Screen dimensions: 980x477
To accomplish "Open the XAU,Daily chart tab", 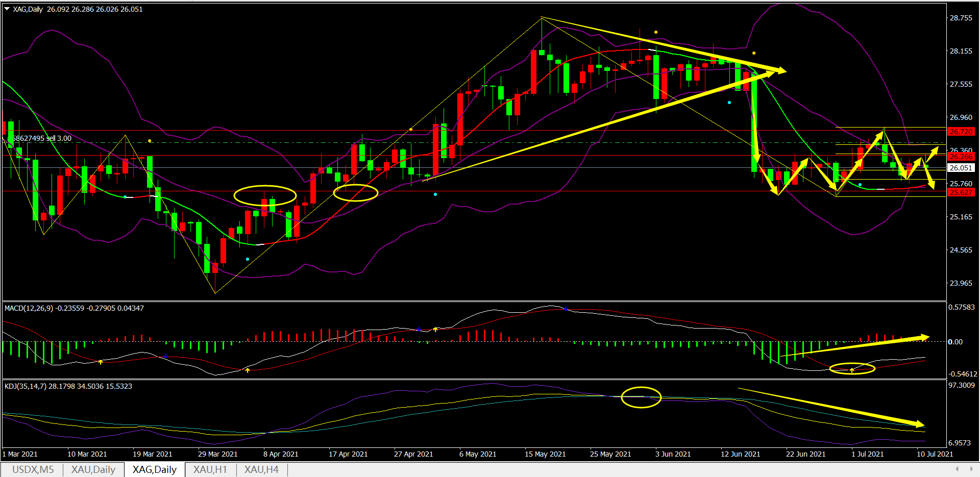I will [93, 469].
